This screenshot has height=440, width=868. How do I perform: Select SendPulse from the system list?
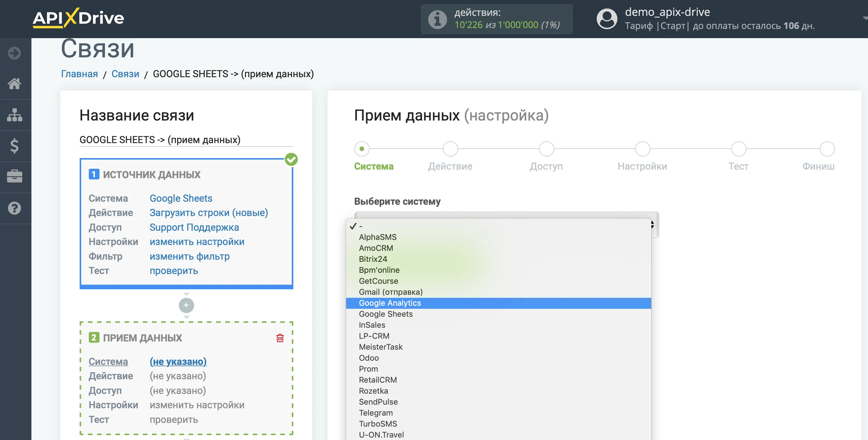(498, 402)
